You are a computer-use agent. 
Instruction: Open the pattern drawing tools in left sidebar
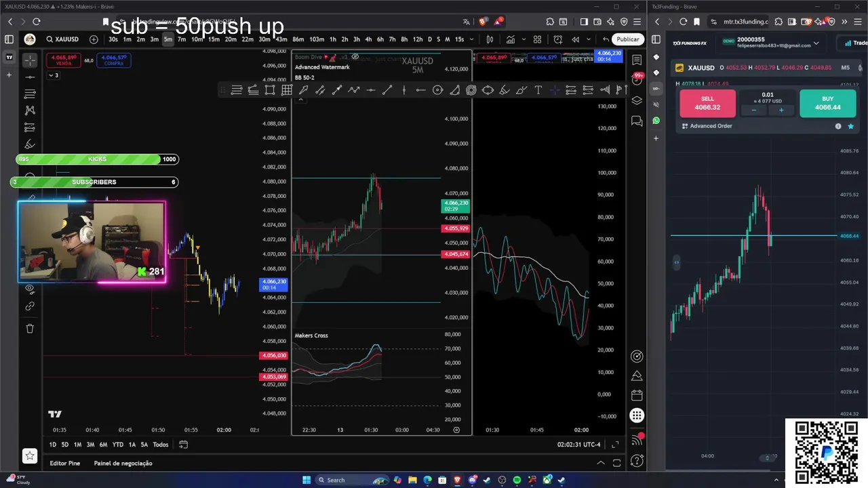[30, 110]
